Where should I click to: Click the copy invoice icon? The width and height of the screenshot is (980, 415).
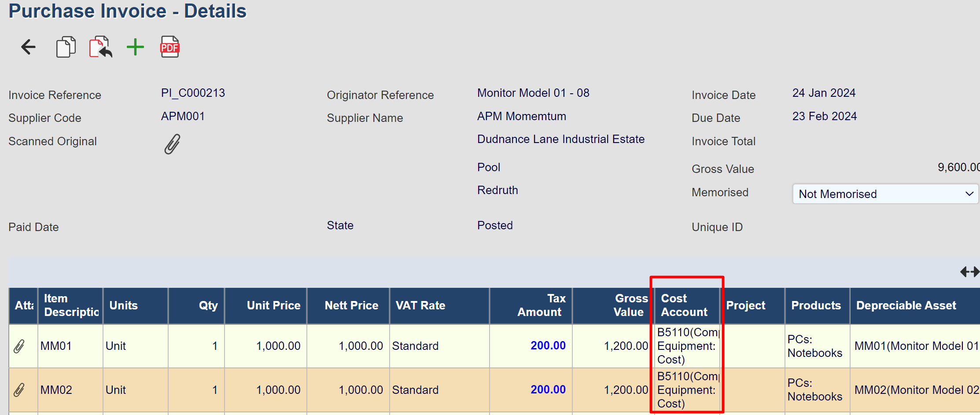(66, 47)
